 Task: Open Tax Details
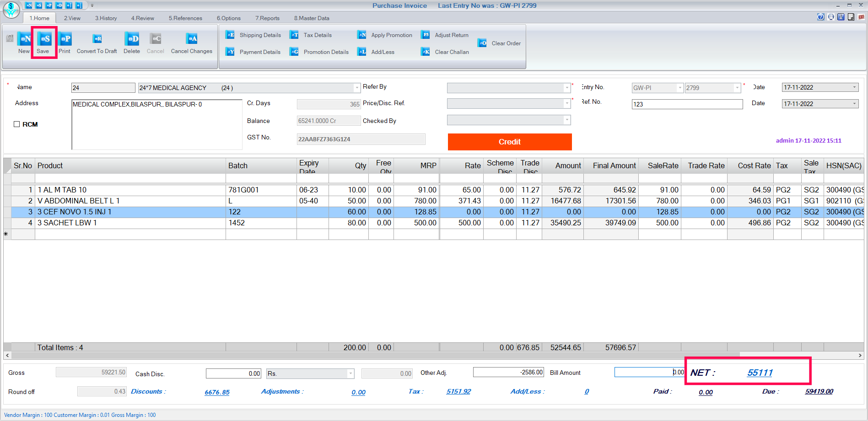(311, 35)
